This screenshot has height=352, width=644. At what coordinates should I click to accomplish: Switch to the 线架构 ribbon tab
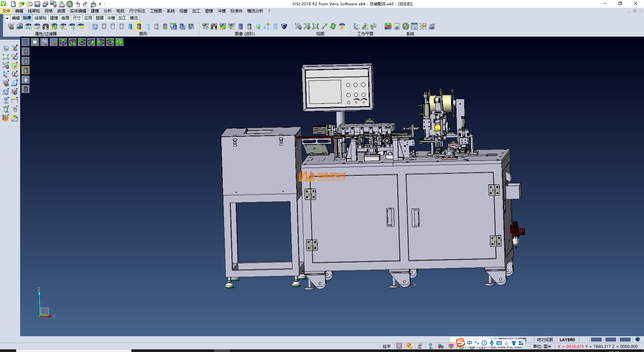click(x=40, y=18)
